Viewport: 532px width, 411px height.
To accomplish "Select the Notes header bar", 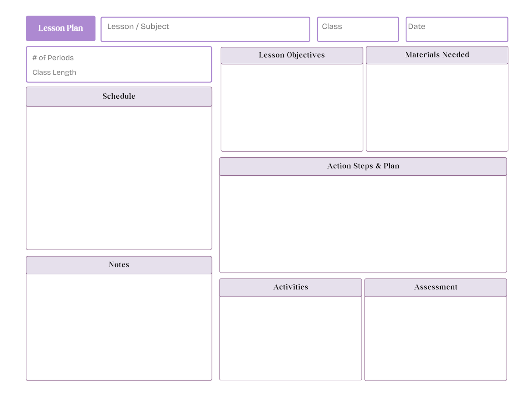I will coord(119,265).
